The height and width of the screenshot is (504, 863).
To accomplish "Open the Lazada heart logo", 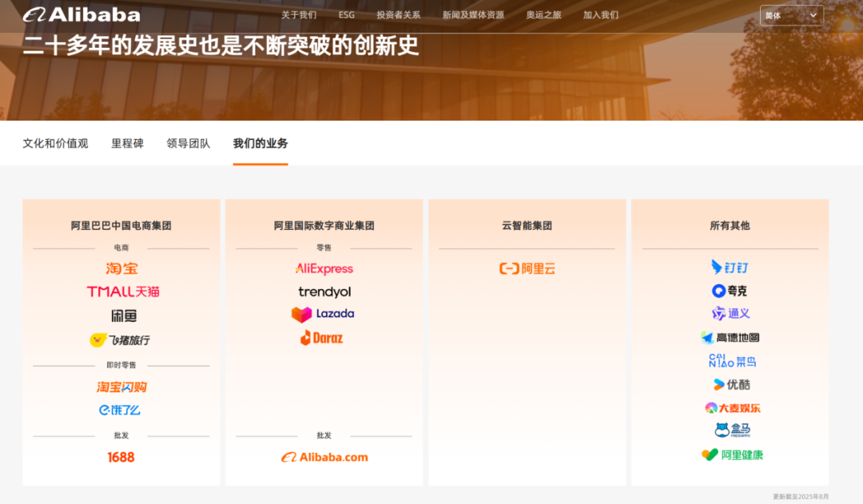I will click(x=323, y=314).
